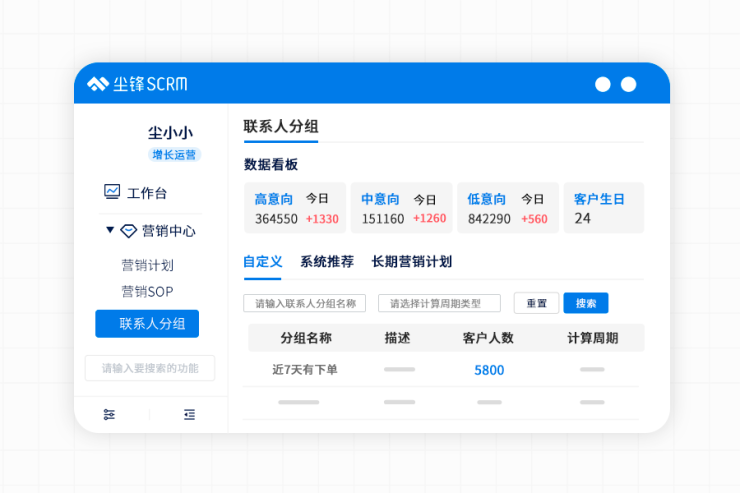This screenshot has width=740, height=493.
Task: Switch to the 系统推荐 tab
Action: [x=327, y=262]
